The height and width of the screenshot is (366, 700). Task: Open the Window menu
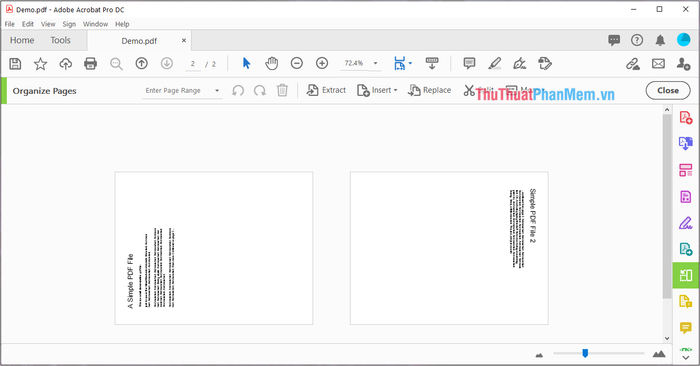pos(95,24)
